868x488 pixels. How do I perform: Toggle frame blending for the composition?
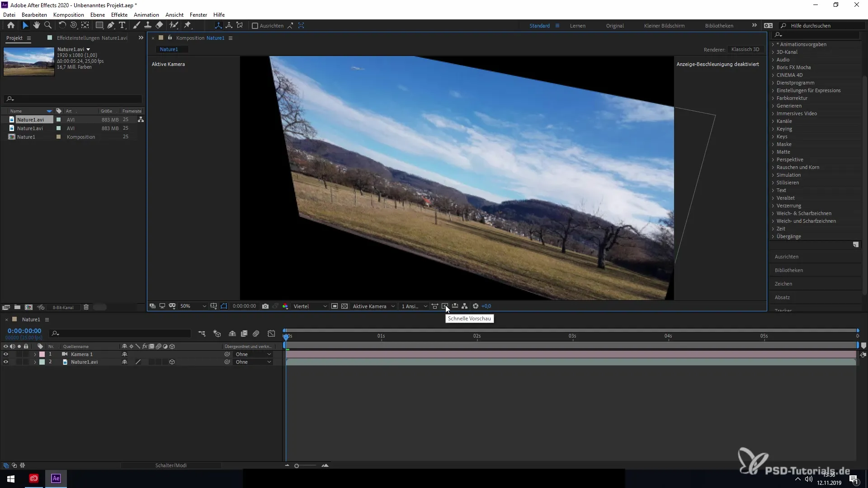coord(244,333)
